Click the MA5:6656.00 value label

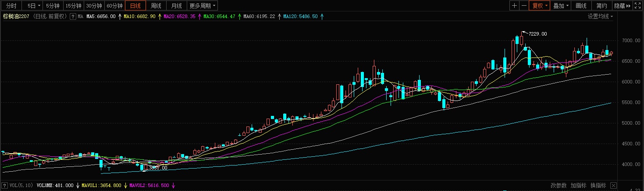coord(101,17)
